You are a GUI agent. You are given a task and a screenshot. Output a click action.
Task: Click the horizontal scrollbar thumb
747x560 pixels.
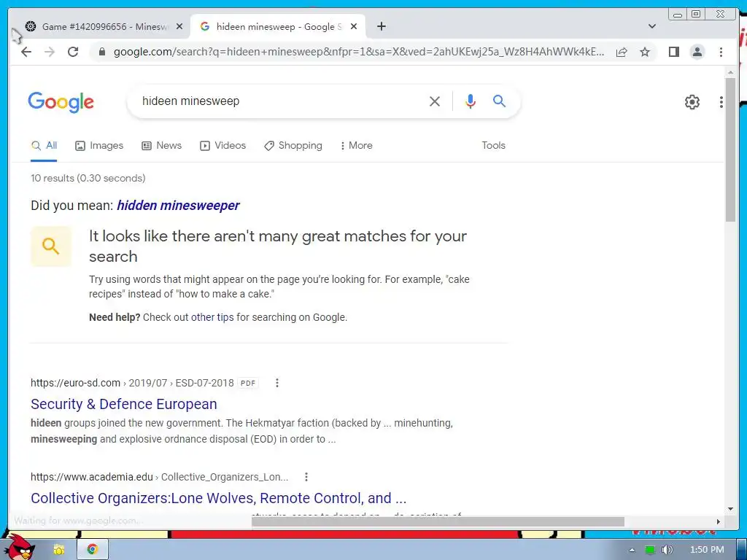tap(438, 521)
